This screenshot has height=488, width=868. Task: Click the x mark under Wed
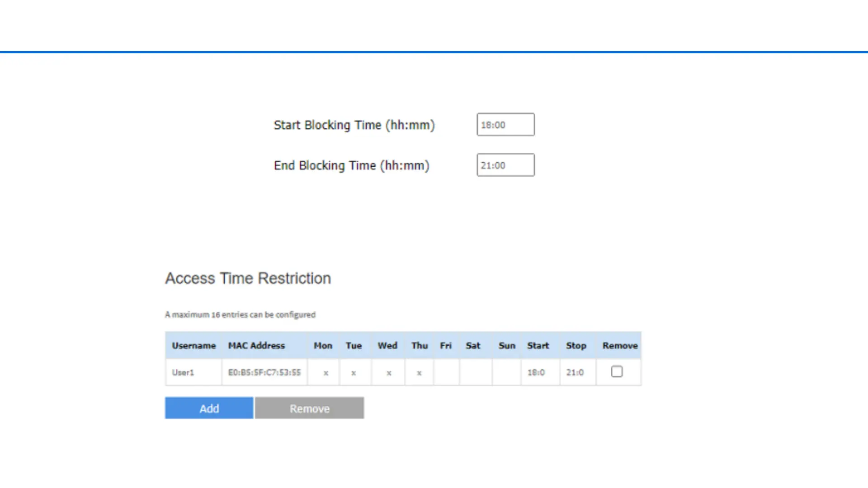point(388,373)
